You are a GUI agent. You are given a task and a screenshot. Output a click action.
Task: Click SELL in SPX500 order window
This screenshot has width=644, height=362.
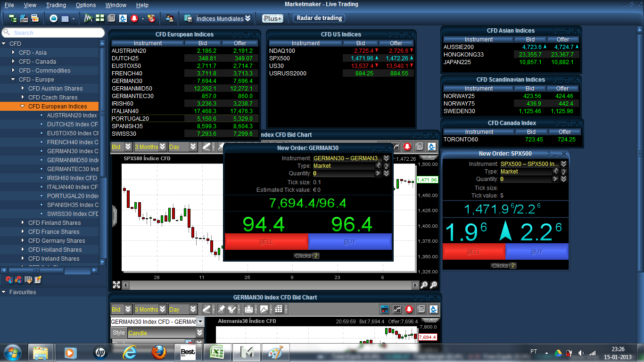click(x=473, y=252)
